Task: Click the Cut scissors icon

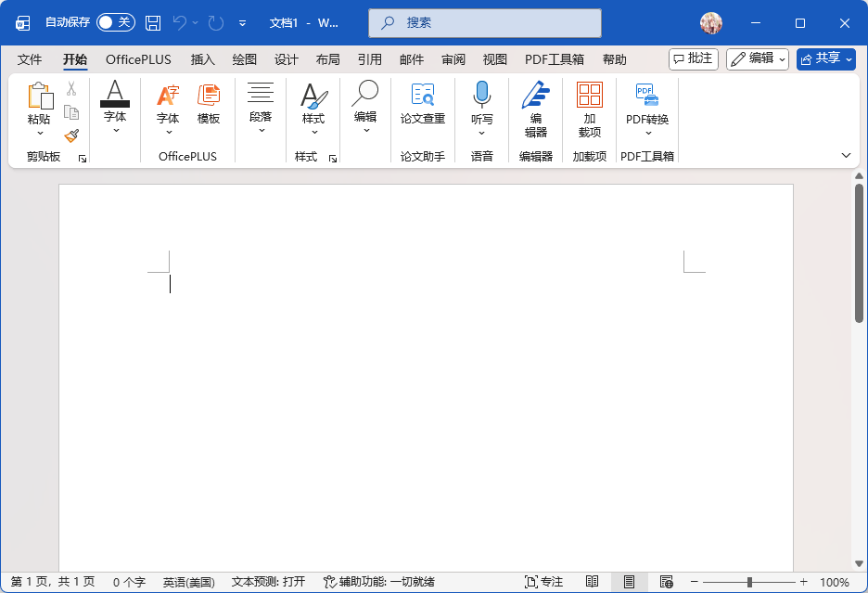Action: pos(71,88)
